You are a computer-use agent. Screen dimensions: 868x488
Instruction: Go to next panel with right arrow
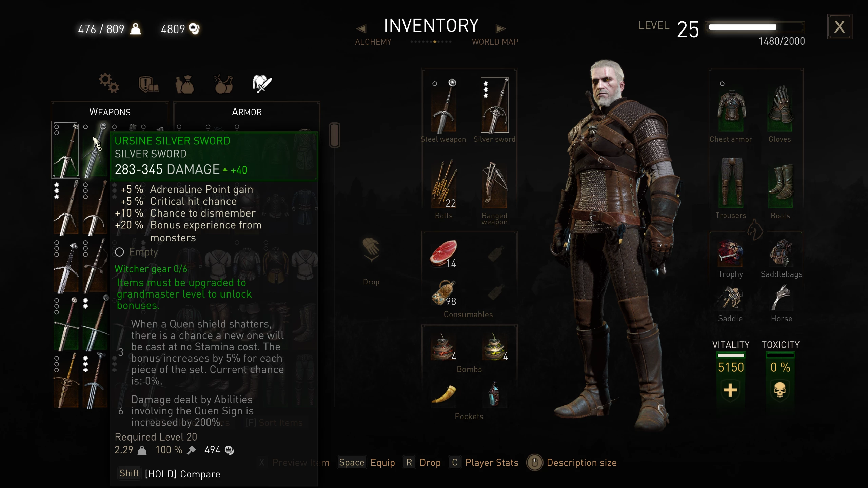pyautogui.click(x=500, y=29)
